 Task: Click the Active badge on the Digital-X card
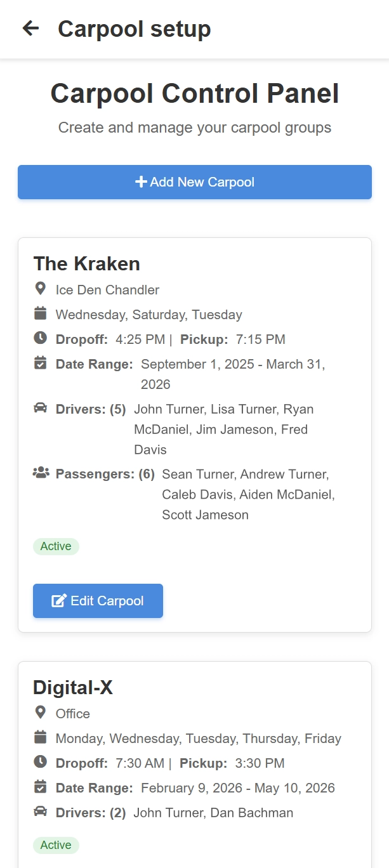click(x=56, y=845)
